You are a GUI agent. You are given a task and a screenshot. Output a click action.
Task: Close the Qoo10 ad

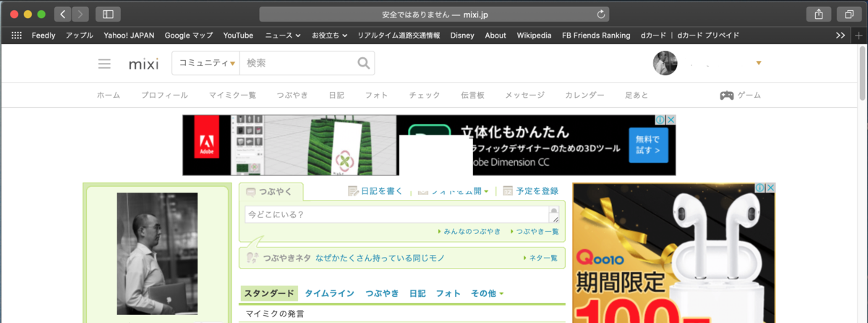click(x=770, y=188)
